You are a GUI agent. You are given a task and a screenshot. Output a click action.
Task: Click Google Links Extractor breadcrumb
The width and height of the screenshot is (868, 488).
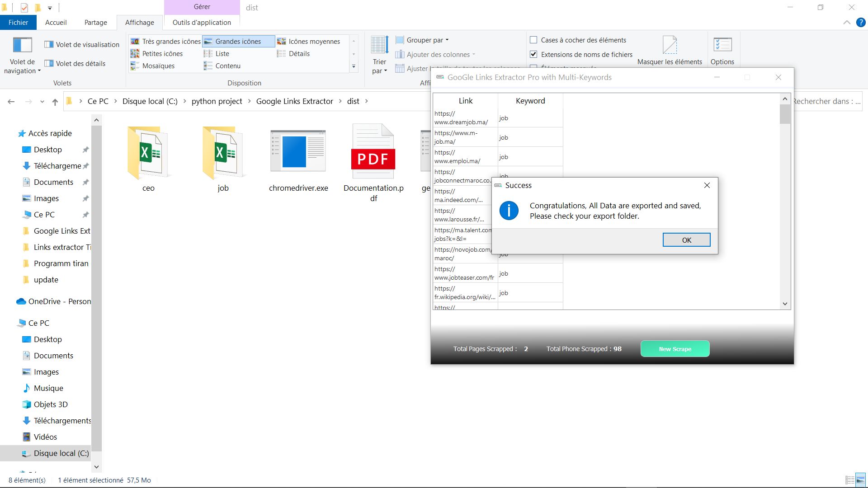(x=295, y=101)
